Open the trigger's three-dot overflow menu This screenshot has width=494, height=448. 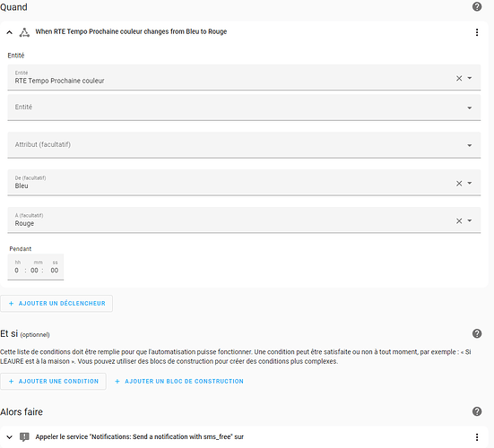pyautogui.click(x=477, y=32)
